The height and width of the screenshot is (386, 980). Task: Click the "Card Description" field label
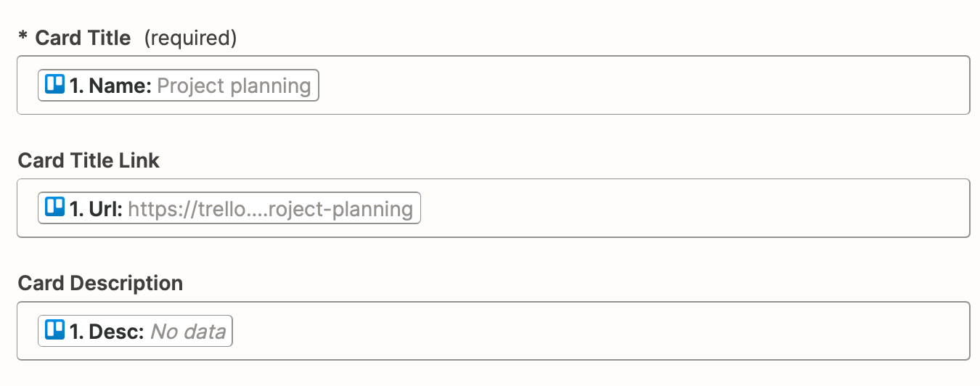click(x=100, y=283)
